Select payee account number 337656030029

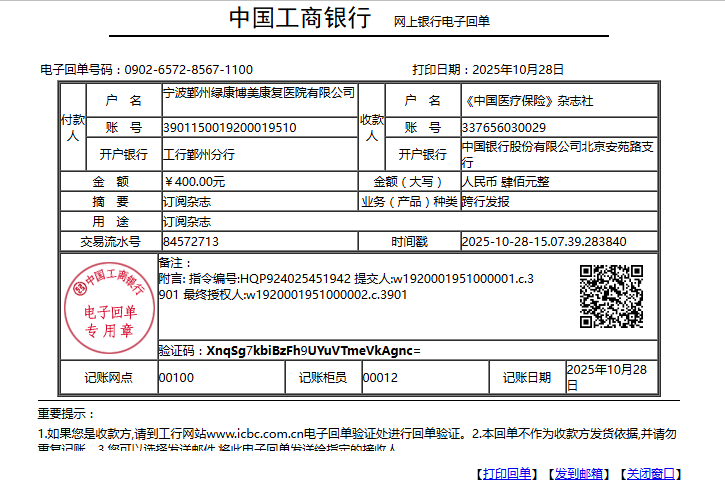point(504,128)
